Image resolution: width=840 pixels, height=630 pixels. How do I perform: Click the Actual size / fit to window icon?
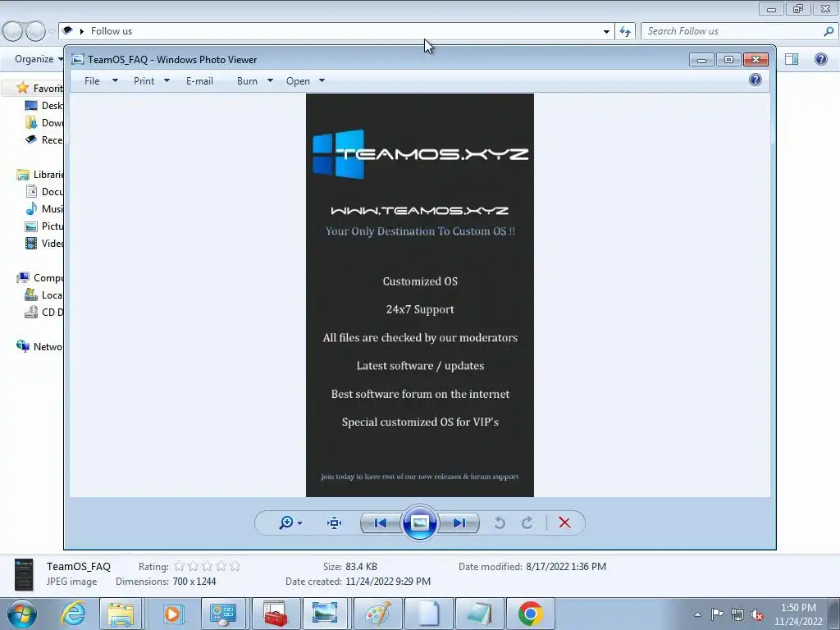tap(335, 523)
